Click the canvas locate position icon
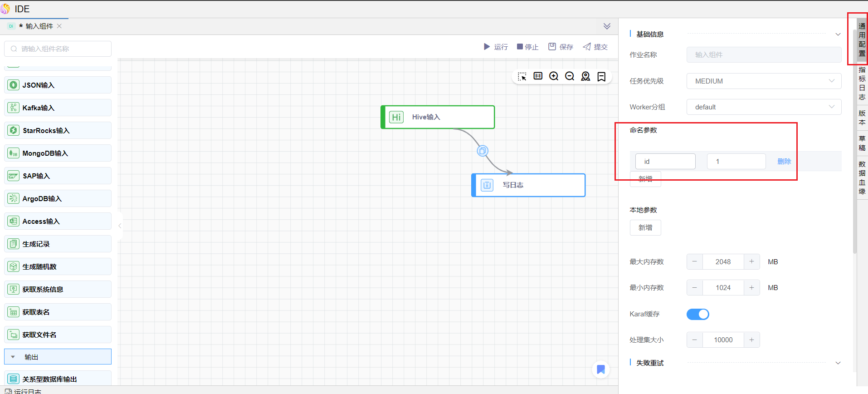 coord(585,76)
